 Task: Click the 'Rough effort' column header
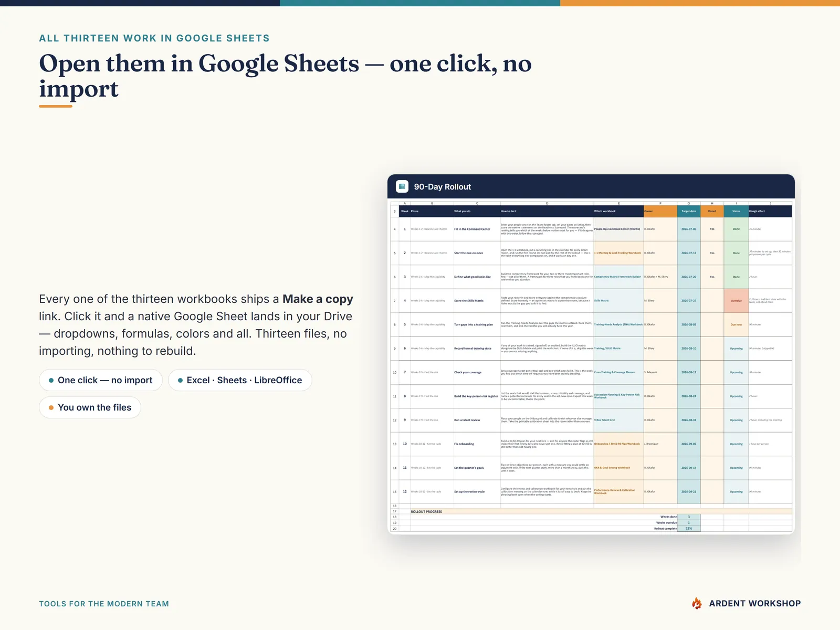[770, 211]
